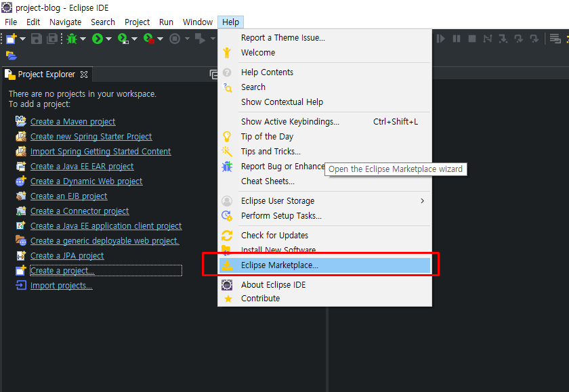This screenshot has width=569, height=392.
Task: Choose Search in the Help dropdown
Action: 324,87
